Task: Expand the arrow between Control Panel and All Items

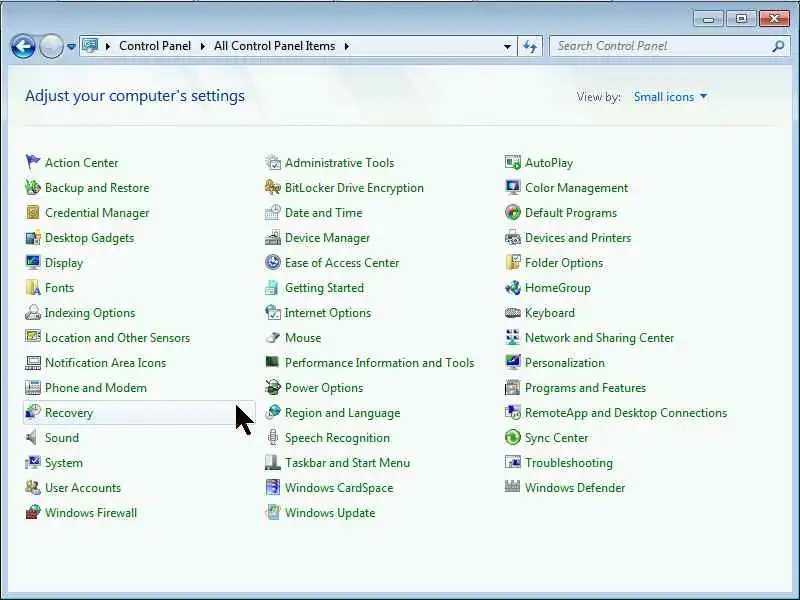Action: point(203,46)
